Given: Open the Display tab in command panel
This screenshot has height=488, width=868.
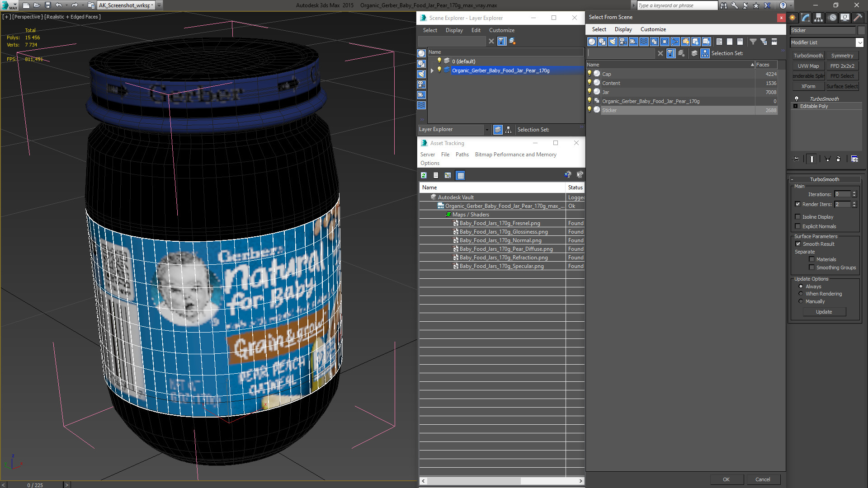Looking at the screenshot, I should click(844, 18).
